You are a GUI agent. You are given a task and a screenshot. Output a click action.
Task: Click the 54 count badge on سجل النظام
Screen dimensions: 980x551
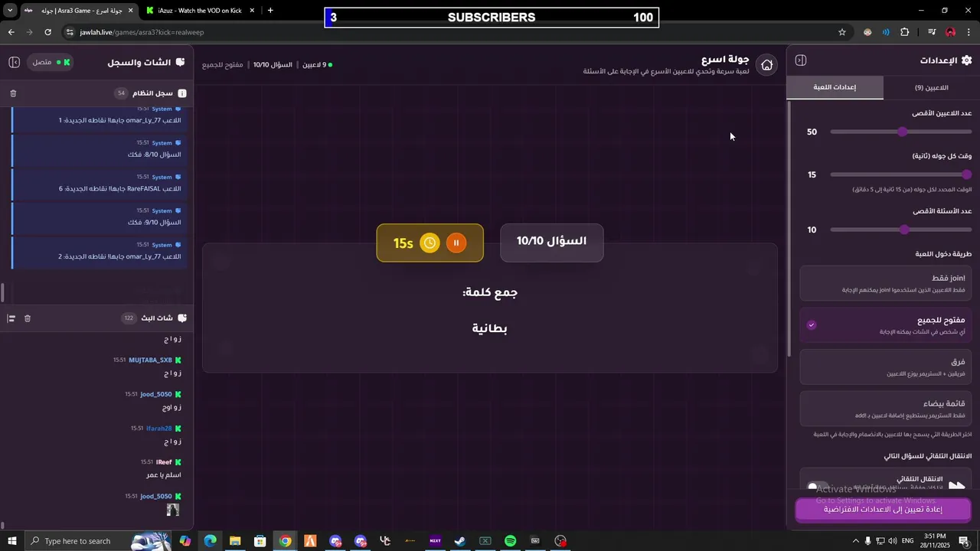tap(121, 93)
